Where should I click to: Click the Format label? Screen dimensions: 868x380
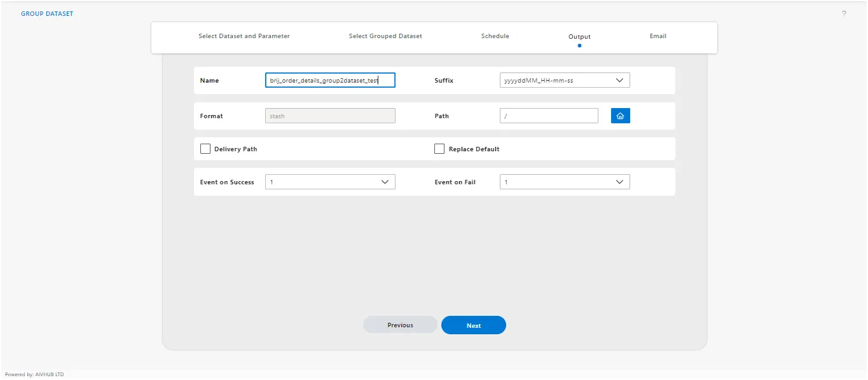[x=211, y=116]
